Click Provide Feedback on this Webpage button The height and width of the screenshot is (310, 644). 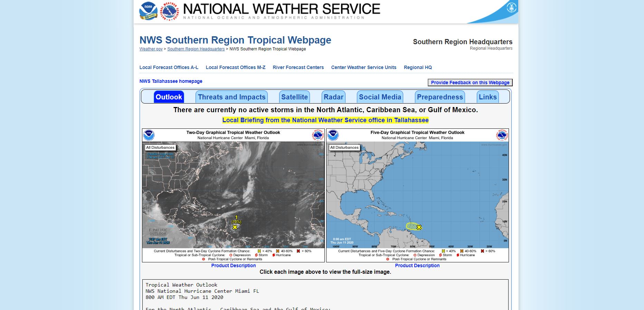point(470,83)
